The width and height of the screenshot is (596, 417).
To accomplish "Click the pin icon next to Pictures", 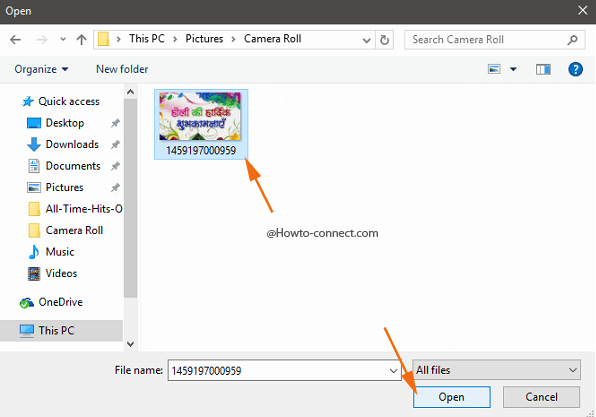I will pyautogui.click(x=115, y=187).
